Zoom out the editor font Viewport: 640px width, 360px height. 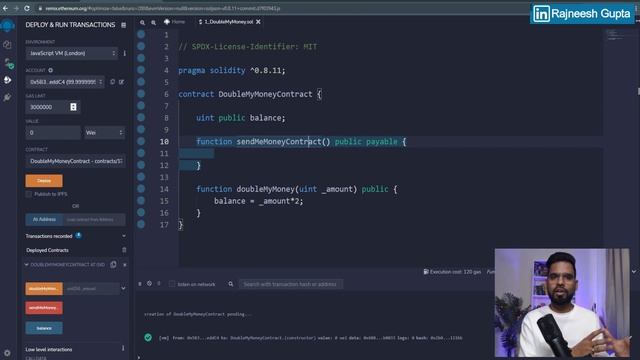pyautogui.click(x=142, y=22)
